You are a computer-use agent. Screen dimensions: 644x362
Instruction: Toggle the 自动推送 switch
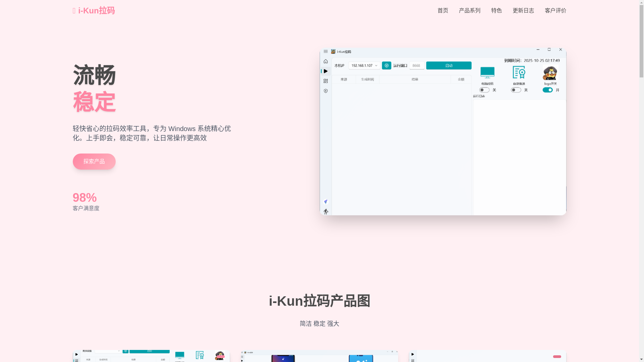(516, 90)
